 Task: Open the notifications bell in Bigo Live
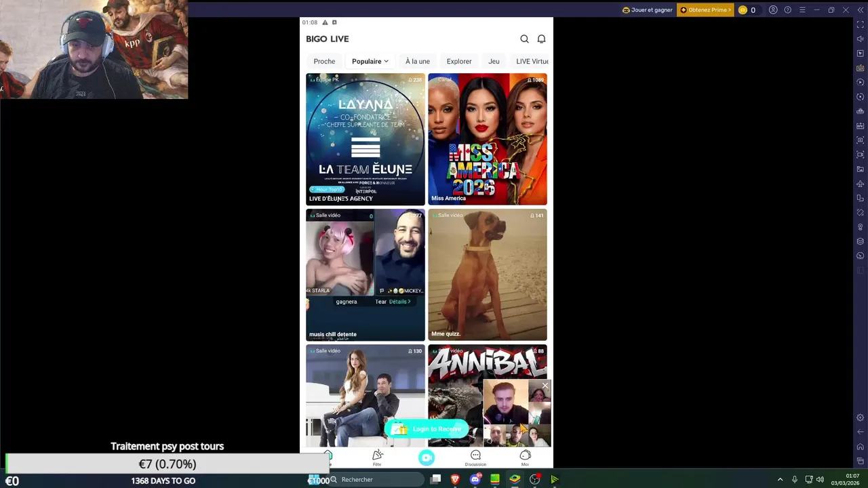541,39
